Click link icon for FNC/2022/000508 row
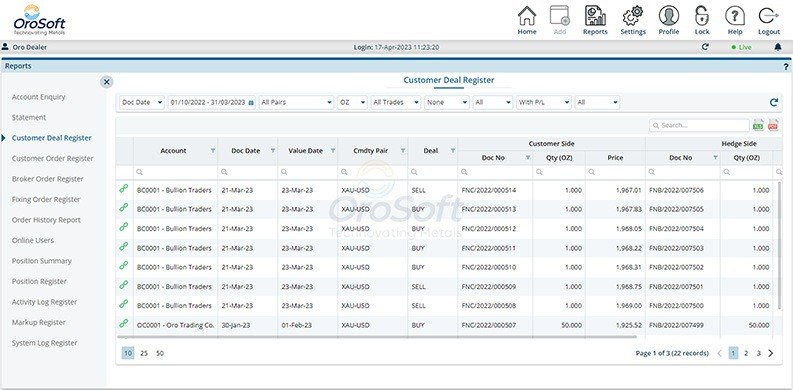793x390 pixels. tap(123, 304)
